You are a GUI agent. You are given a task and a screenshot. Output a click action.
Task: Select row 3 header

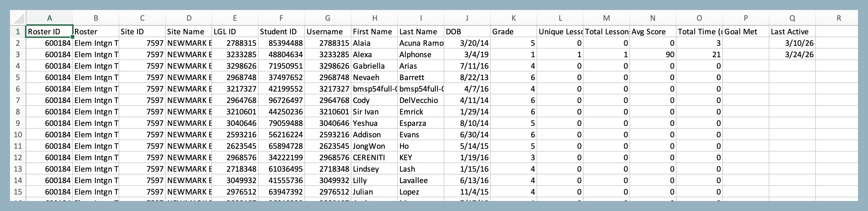pyautogui.click(x=18, y=55)
